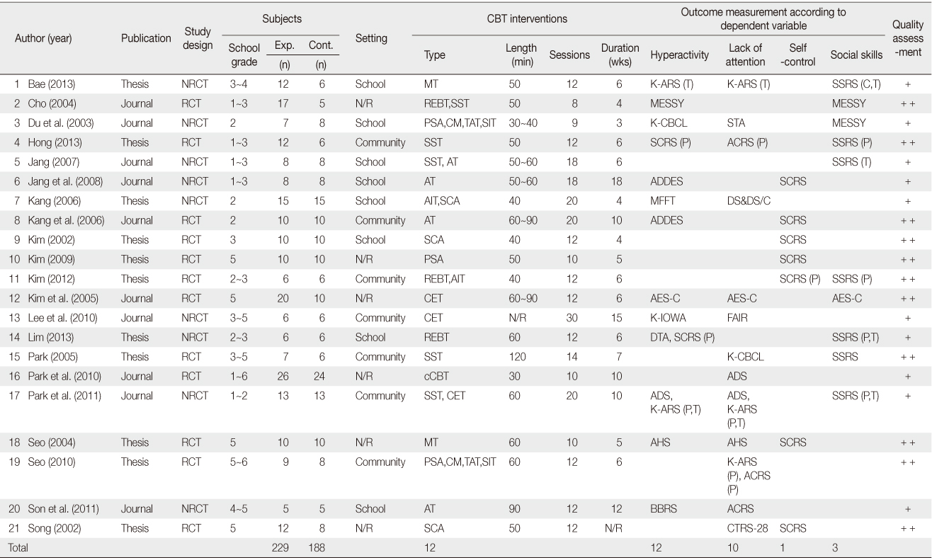Select total experimental count '229'
The width and height of the screenshot is (932, 560).
point(281,548)
